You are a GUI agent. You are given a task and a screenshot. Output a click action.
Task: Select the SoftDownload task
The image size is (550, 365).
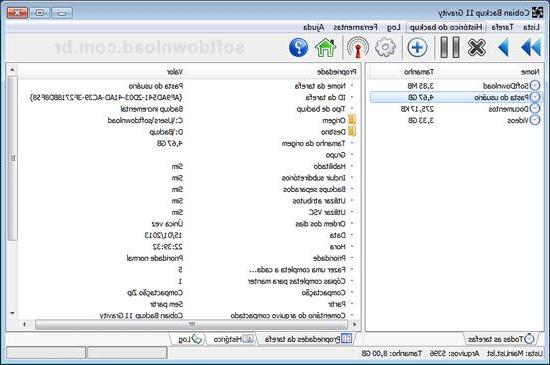(x=505, y=86)
